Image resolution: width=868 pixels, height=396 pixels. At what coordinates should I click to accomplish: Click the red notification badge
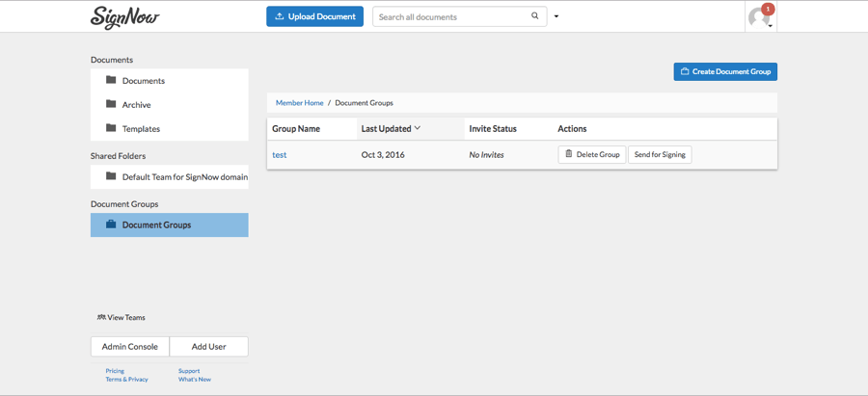point(768,9)
